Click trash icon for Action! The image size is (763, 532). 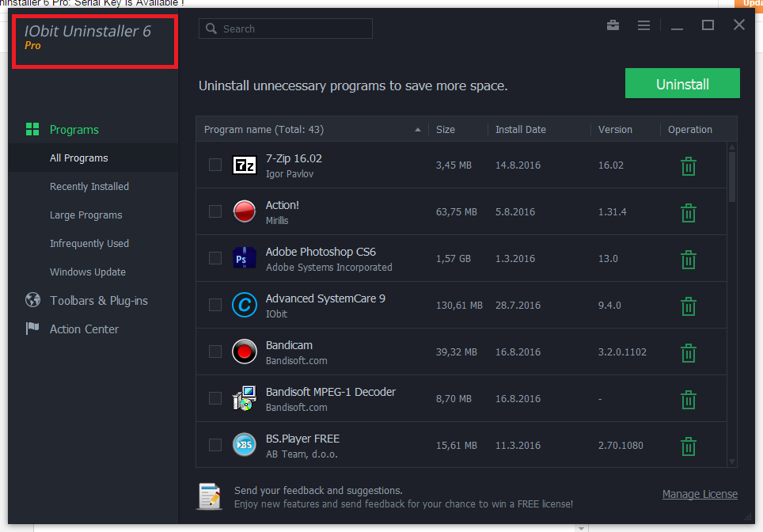[688, 213]
